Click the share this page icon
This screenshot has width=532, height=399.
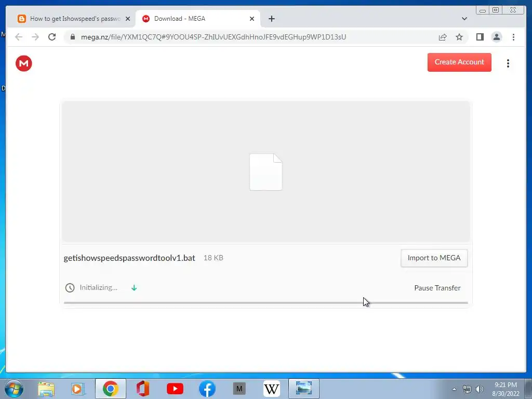tap(443, 37)
